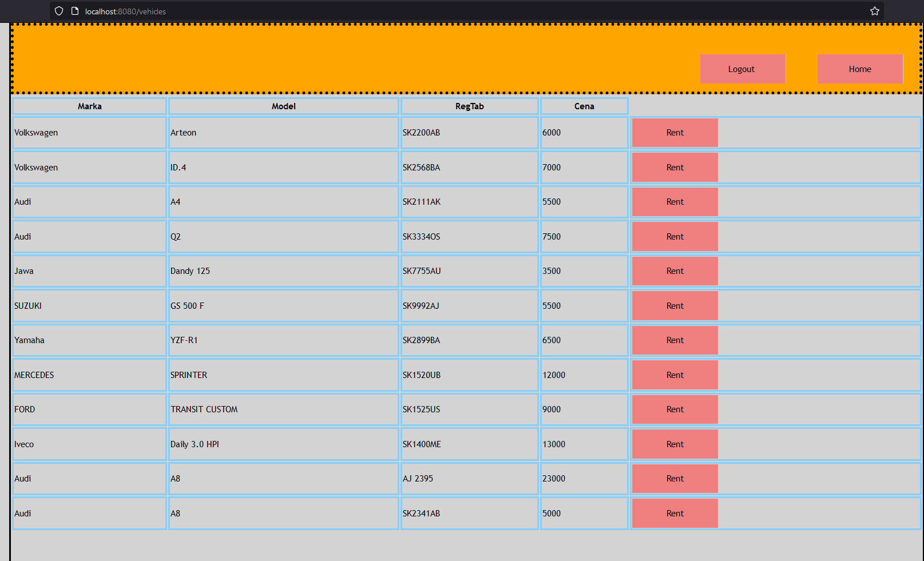Rent the Yamaha YZF-R1
The image size is (924, 561).
675,340
